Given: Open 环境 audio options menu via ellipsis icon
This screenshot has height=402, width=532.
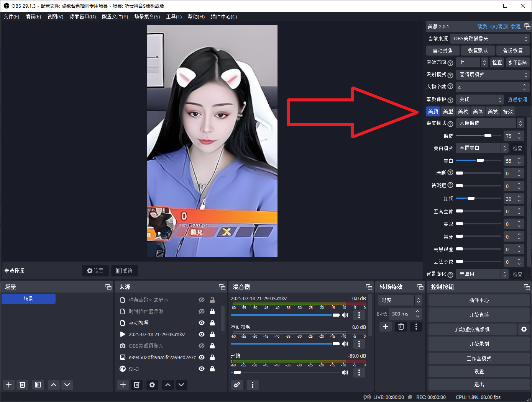Looking at the screenshot, I should (359, 372).
